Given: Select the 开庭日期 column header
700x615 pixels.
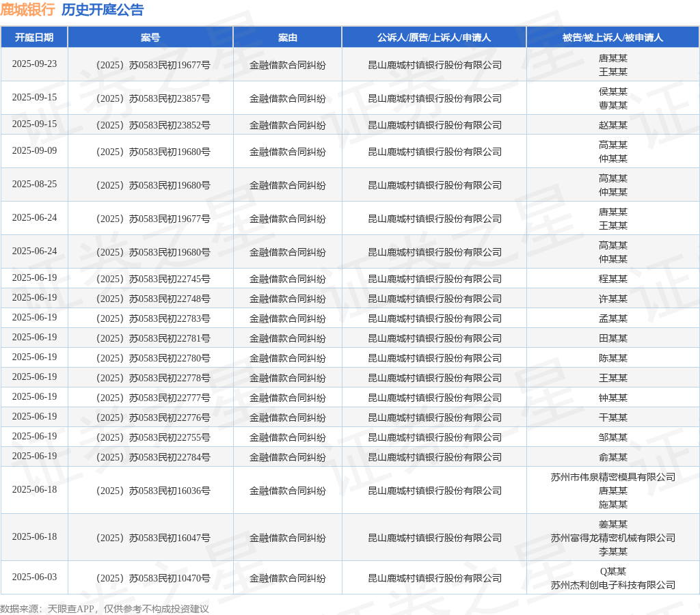Looking at the screenshot, I should point(34,38).
